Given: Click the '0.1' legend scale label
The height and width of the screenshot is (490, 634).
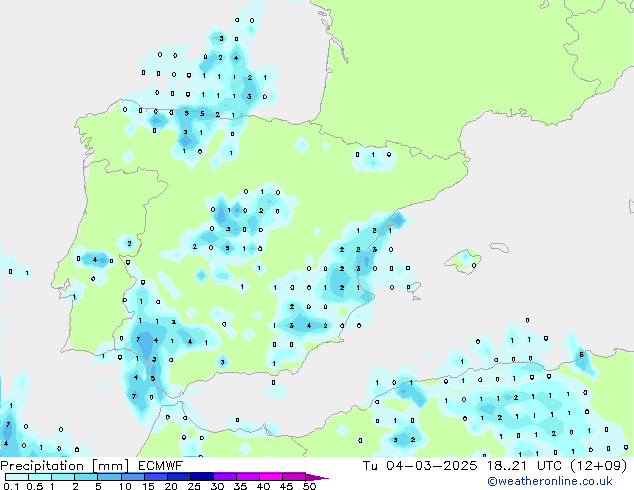Looking at the screenshot, I should pyautogui.click(x=11, y=486).
